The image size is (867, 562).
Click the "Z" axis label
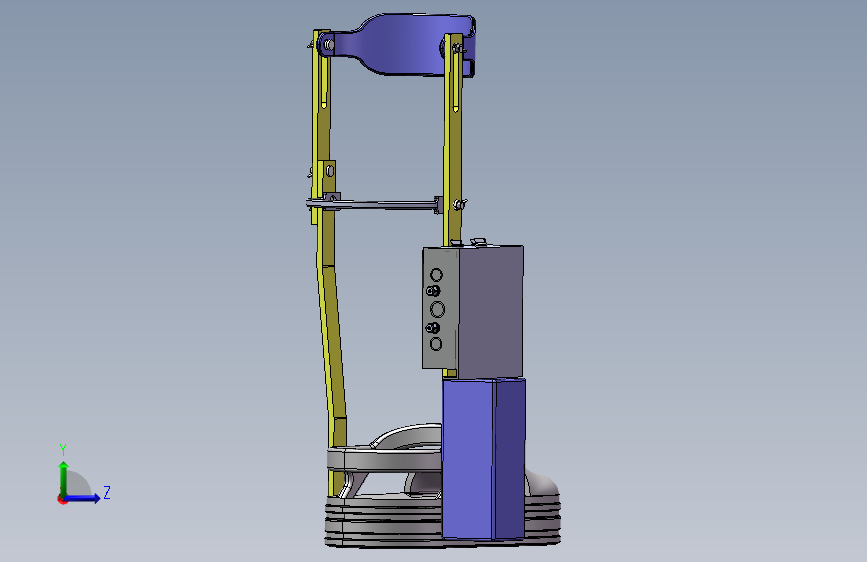(107, 492)
